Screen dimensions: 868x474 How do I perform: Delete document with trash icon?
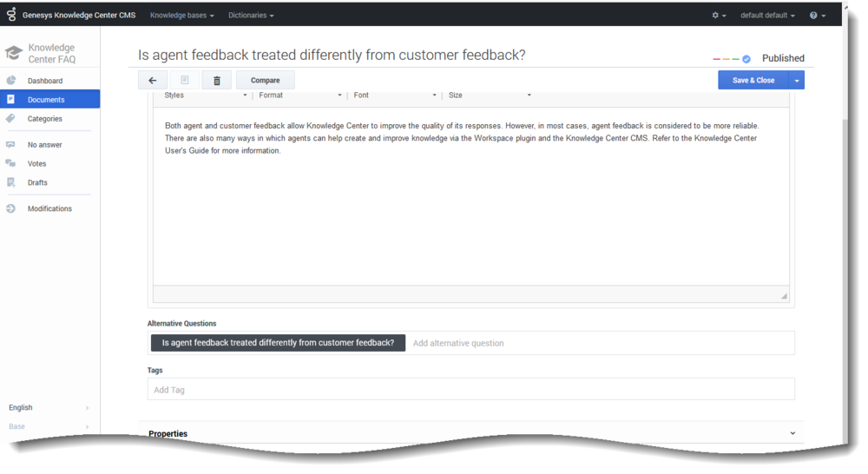coord(217,80)
